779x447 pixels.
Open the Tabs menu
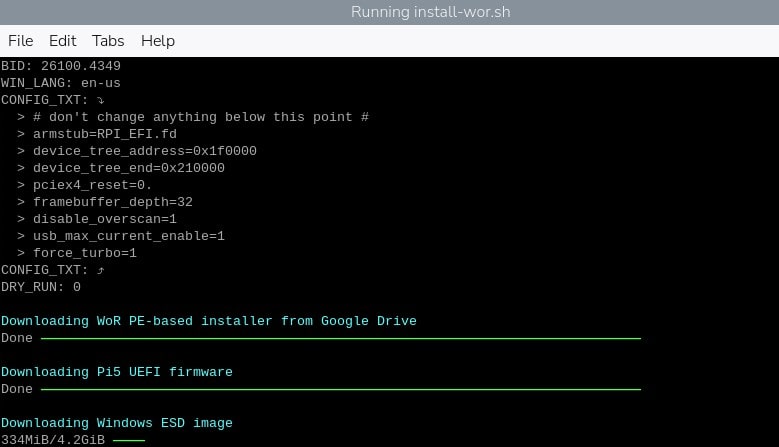click(x=108, y=41)
